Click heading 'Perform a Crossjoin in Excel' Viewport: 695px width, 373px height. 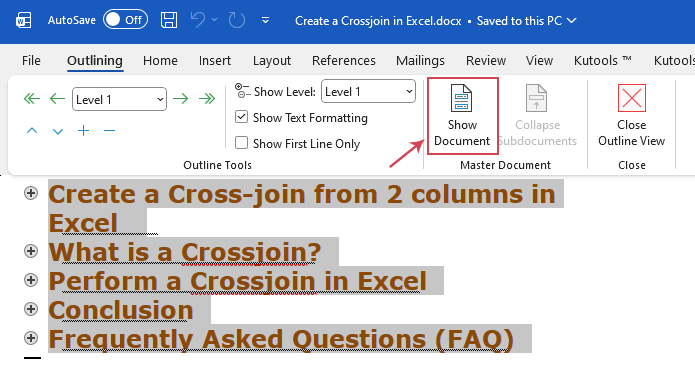pos(238,281)
